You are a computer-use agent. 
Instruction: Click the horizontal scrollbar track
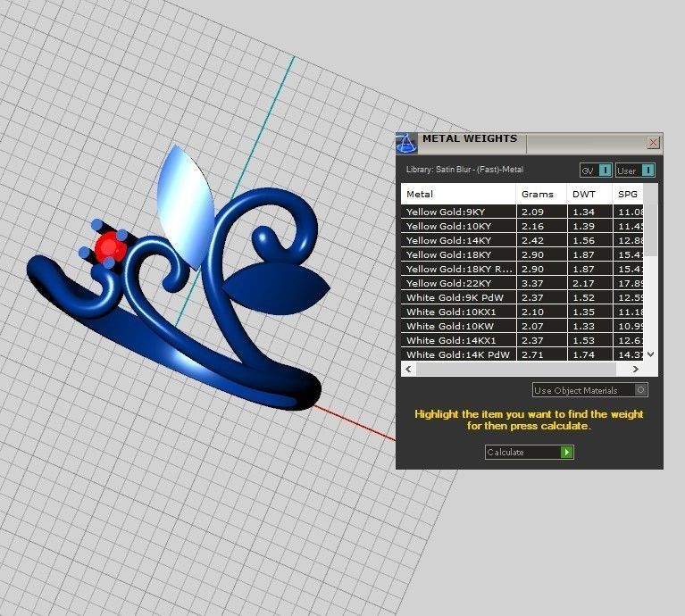coord(516,370)
